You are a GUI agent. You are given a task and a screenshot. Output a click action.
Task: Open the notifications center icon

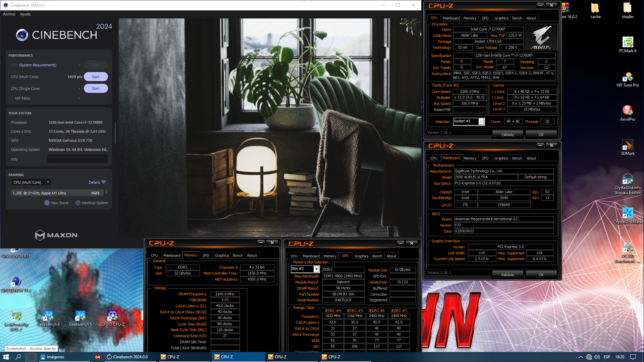(633, 357)
